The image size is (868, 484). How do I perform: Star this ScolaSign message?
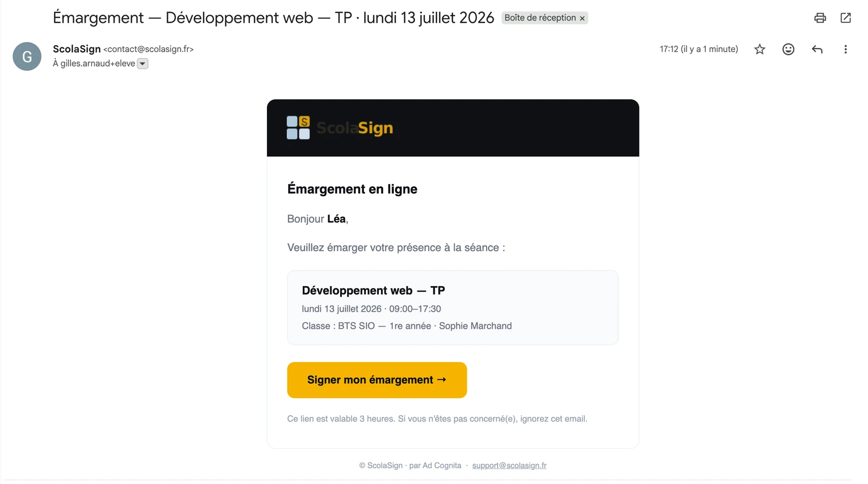[759, 49]
